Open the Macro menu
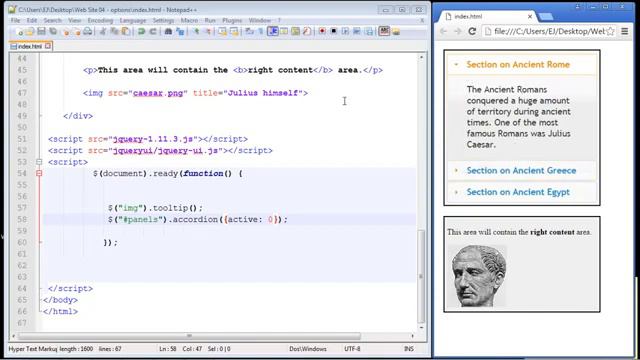The height and width of the screenshot is (360, 640). click(x=189, y=20)
